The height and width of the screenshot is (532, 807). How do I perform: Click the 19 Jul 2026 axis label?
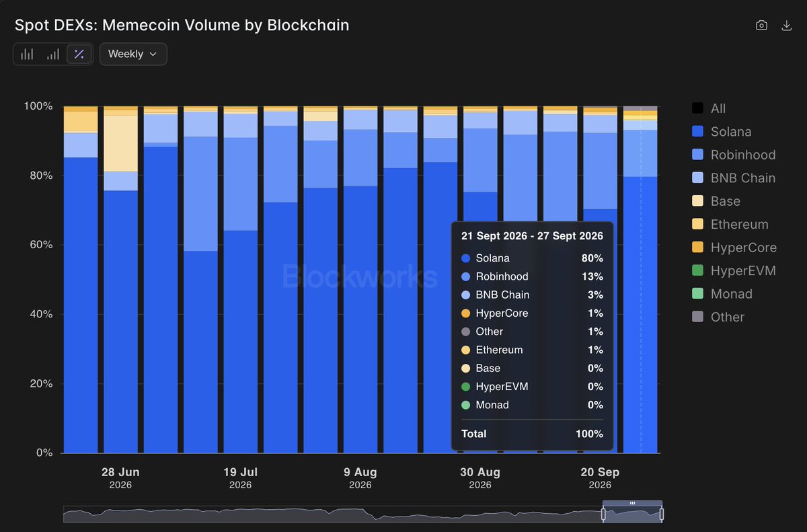(x=240, y=478)
